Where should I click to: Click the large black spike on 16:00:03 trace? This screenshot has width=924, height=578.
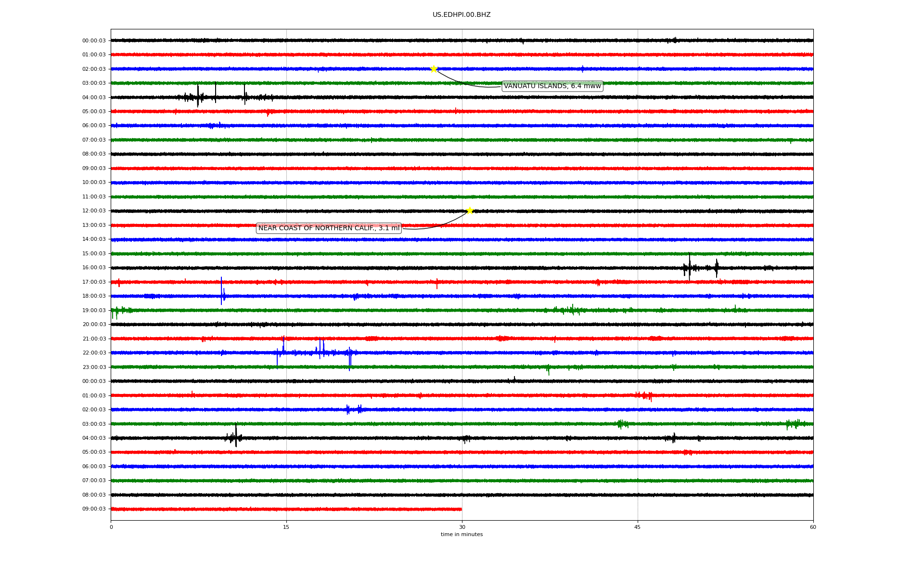click(x=689, y=266)
